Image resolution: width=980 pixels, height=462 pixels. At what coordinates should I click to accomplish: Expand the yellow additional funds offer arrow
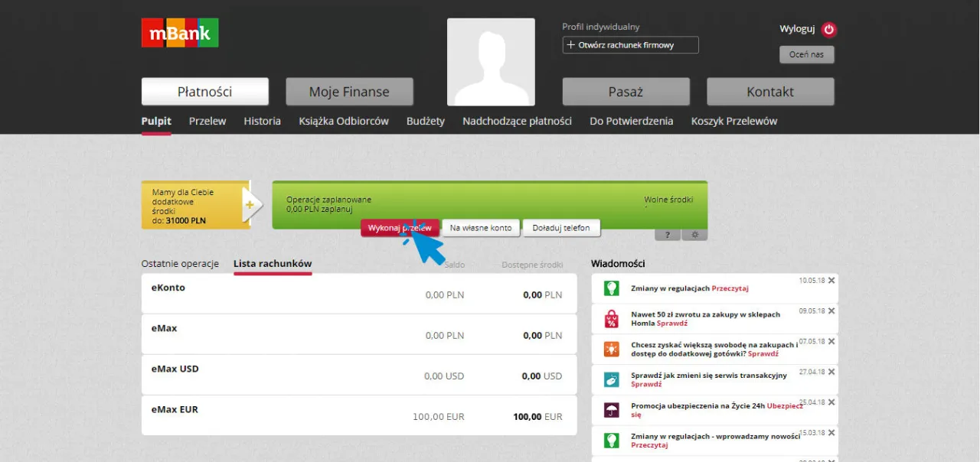pyautogui.click(x=250, y=205)
